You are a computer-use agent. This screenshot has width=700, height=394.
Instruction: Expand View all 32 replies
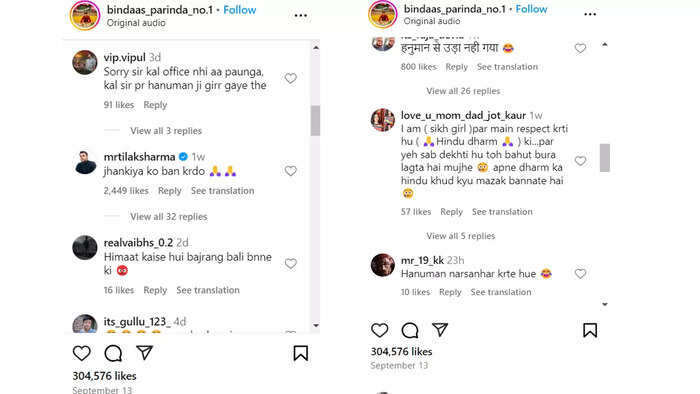click(x=169, y=216)
